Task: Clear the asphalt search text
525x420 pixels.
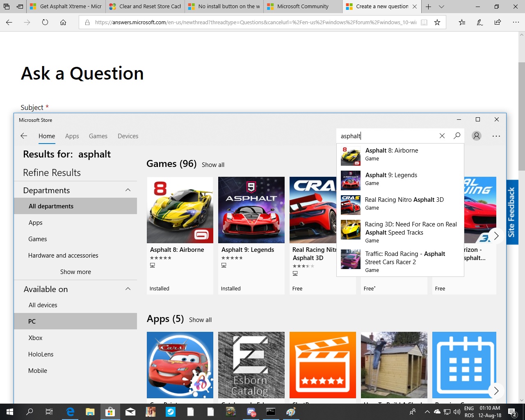Action: coord(442,136)
